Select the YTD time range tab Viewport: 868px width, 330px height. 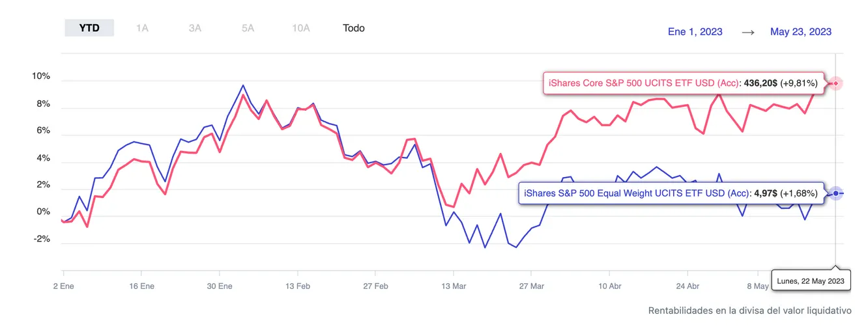tap(89, 28)
